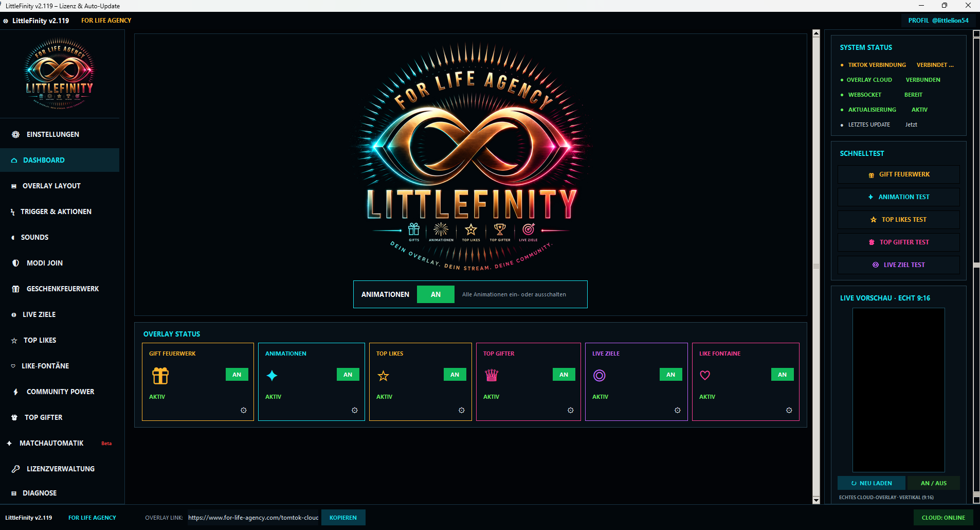
Task: Toggle live preview AN / AUS button
Action: (934, 483)
